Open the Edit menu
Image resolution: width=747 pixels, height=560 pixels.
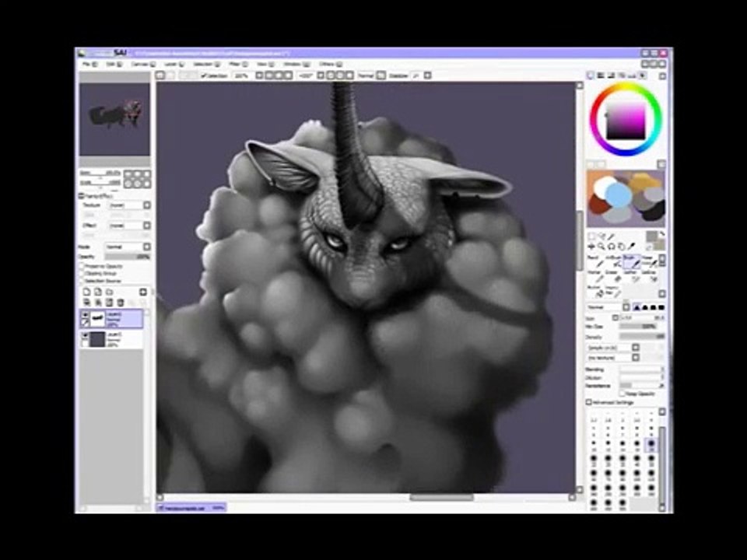coord(114,64)
